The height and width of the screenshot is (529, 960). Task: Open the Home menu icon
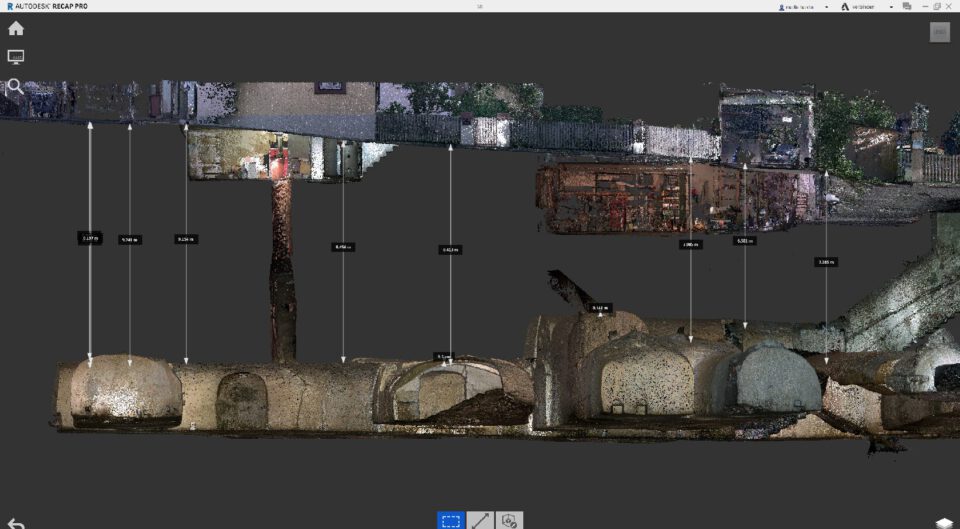[15, 28]
